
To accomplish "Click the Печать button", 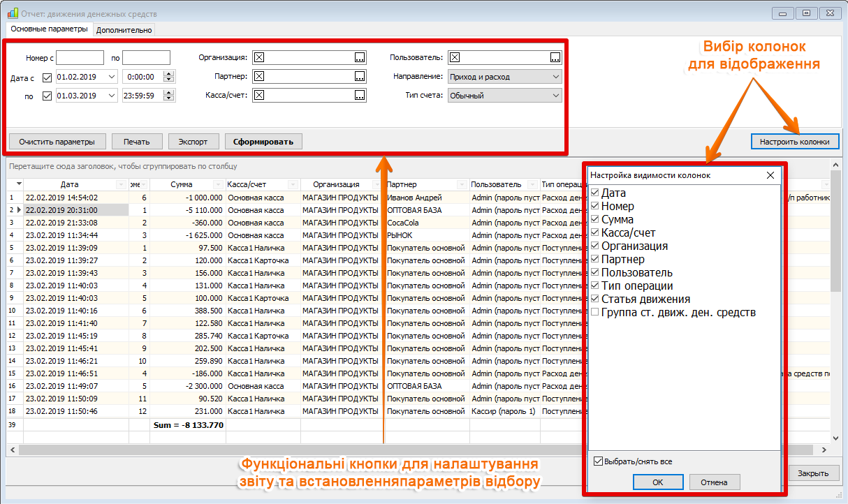I will pos(137,141).
